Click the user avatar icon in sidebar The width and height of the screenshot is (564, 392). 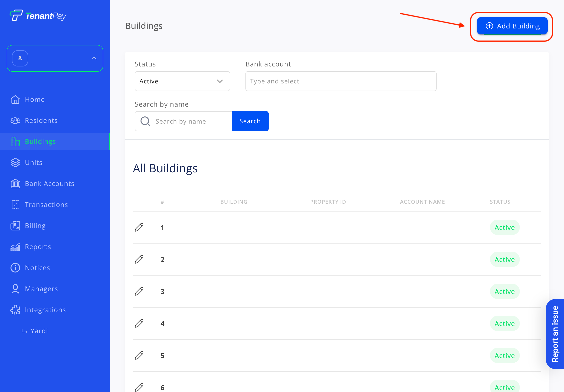click(x=20, y=58)
